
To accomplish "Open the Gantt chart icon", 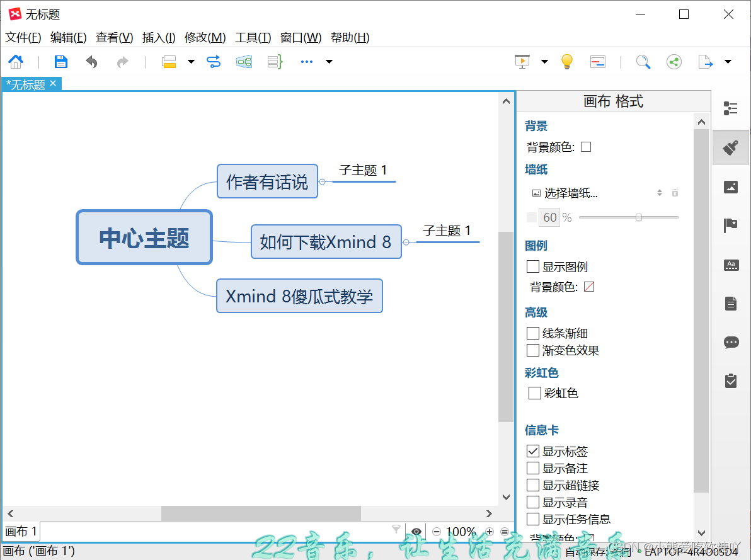I will (x=597, y=62).
